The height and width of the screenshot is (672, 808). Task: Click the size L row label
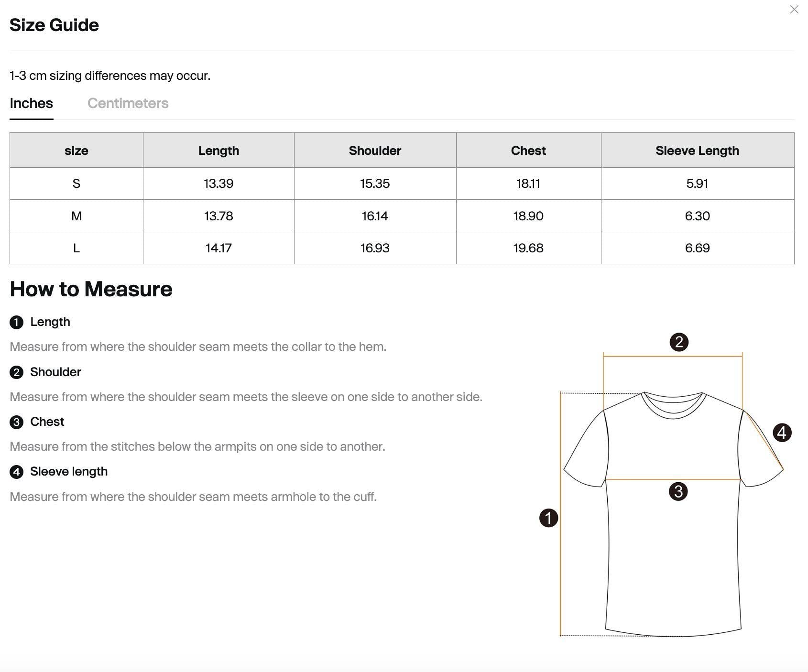point(76,248)
